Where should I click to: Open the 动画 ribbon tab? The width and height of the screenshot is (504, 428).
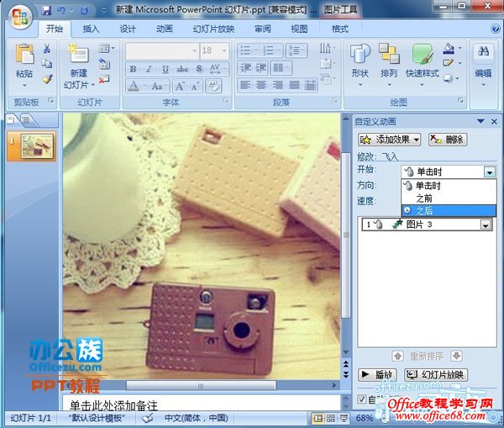coord(165,29)
